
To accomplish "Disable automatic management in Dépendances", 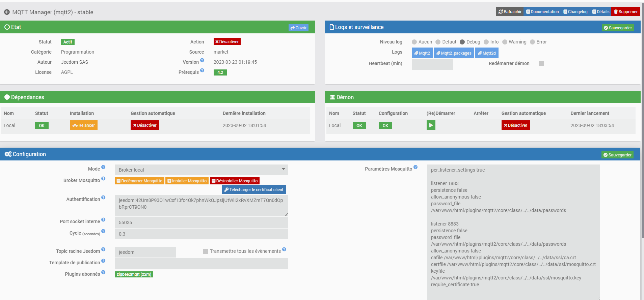I will point(145,125).
